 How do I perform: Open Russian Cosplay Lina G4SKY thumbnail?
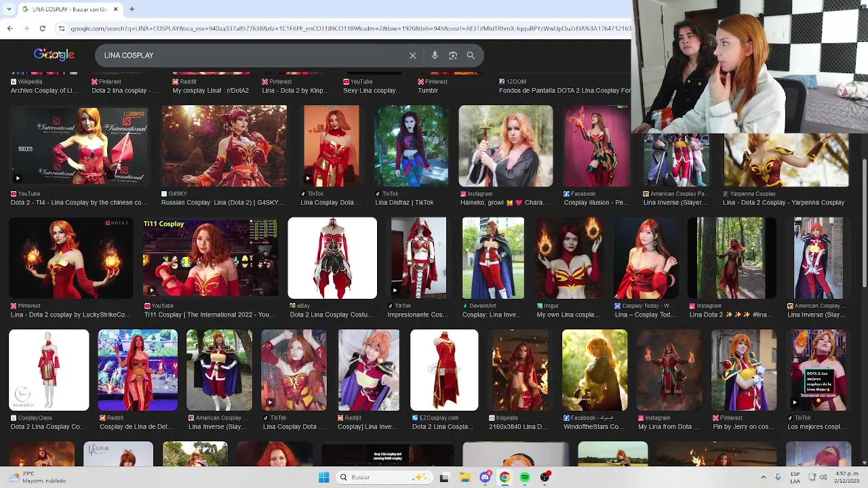pos(224,146)
